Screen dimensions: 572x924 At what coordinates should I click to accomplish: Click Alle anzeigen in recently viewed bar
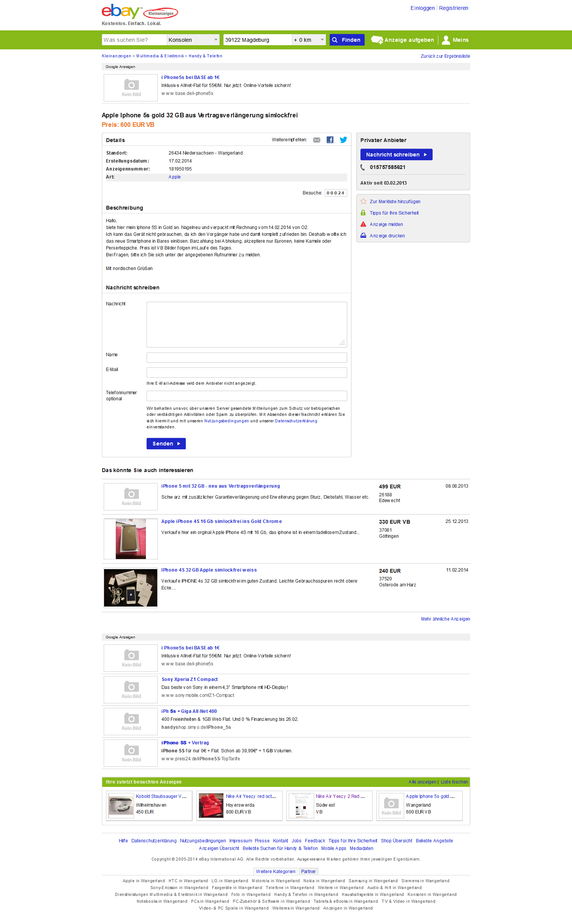[x=422, y=782]
